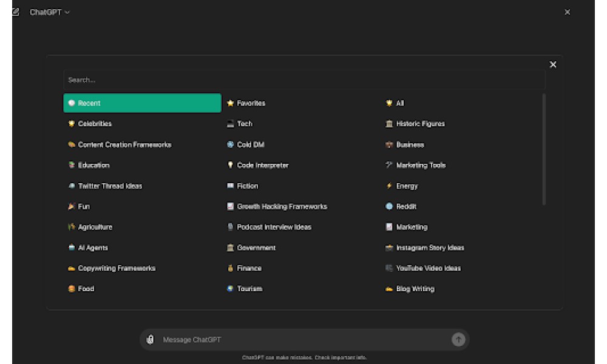607x364 pixels.
Task: Click the Tech laptop icon
Action: tap(230, 124)
